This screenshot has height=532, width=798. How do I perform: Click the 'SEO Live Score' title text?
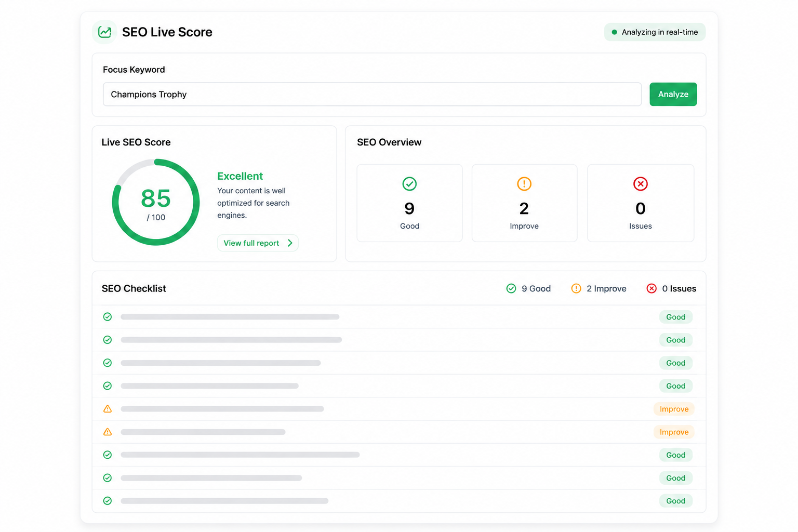(x=167, y=32)
